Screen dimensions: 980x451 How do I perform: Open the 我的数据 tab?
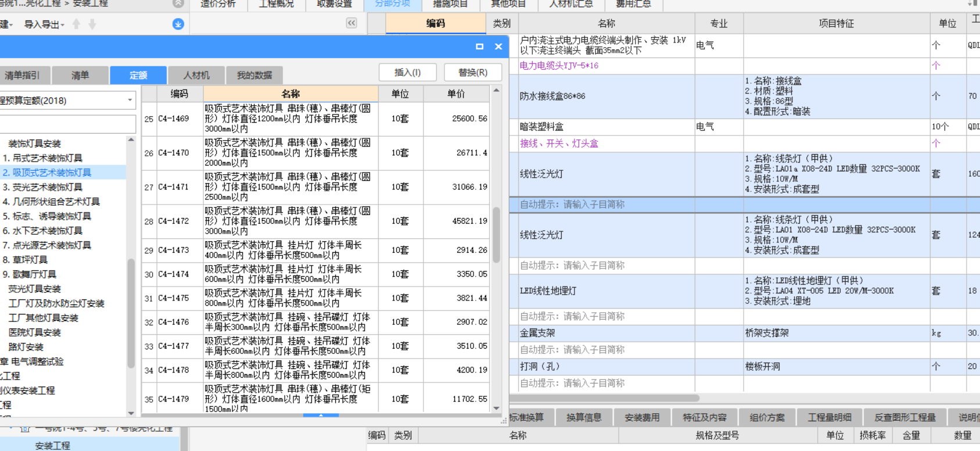254,75
